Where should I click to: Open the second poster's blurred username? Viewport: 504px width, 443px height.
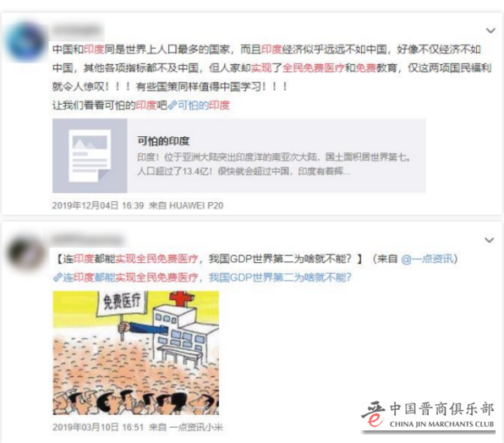pos(87,239)
